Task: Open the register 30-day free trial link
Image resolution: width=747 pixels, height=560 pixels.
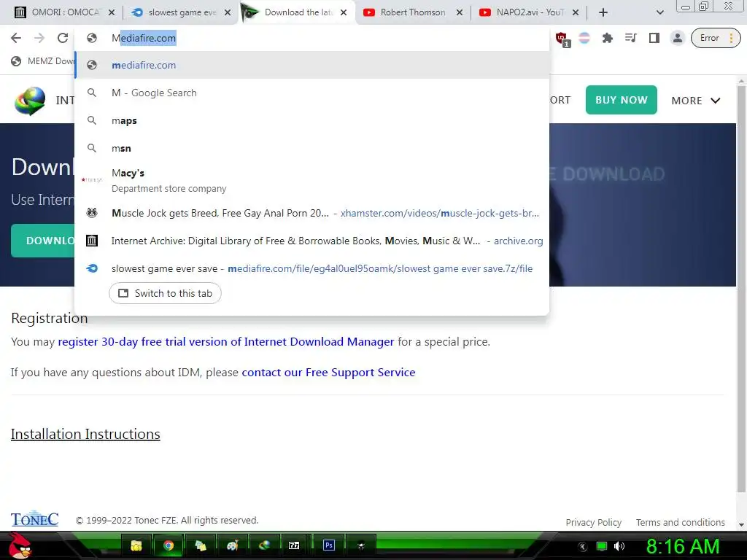Action: (226, 341)
